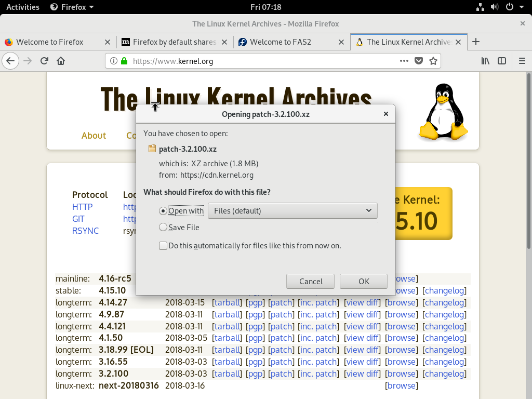Open changelog for stable 4.15.10
Viewport: 532px width, 399px height.
(445, 291)
